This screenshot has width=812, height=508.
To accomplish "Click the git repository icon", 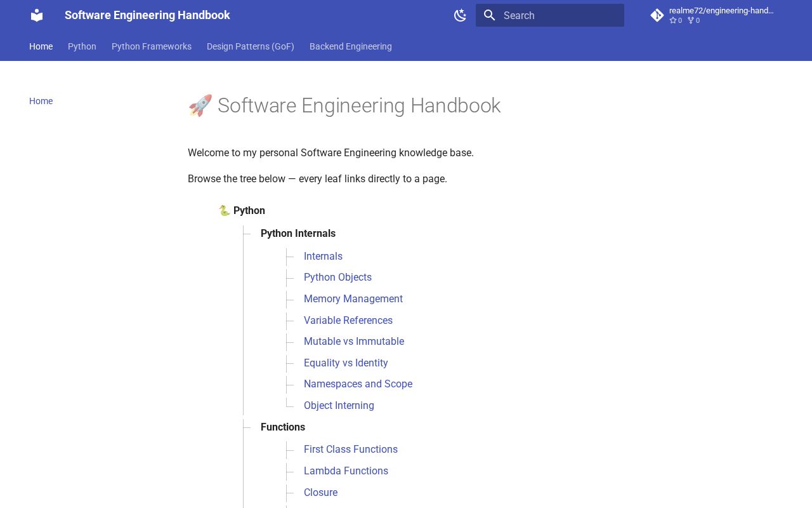I will [657, 15].
